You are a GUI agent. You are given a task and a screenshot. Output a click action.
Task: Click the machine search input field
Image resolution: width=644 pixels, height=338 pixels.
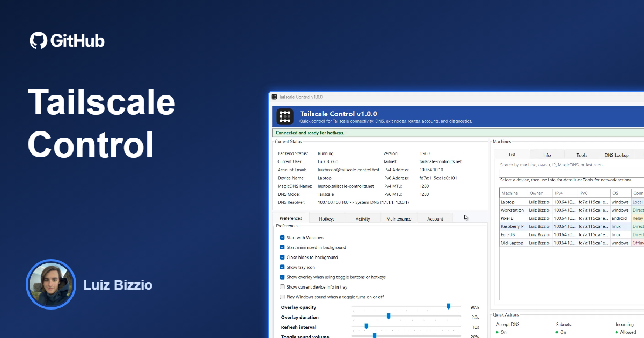tap(570, 165)
